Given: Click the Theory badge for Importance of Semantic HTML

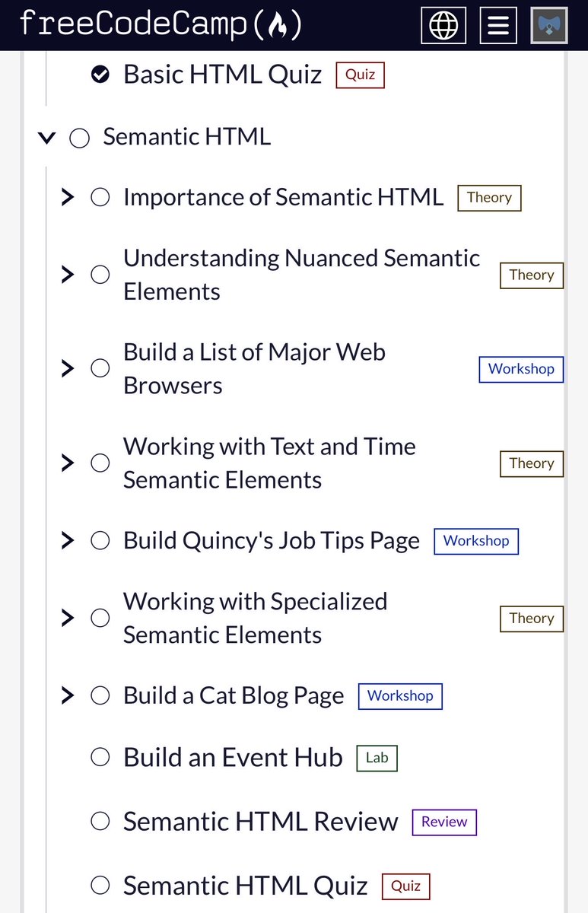Looking at the screenshot, I should pyautogui.click(x=489, y=198).
